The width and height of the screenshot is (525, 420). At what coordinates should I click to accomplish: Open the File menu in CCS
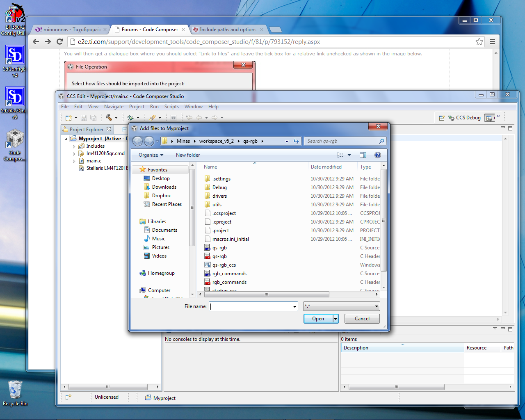[65, 107]
